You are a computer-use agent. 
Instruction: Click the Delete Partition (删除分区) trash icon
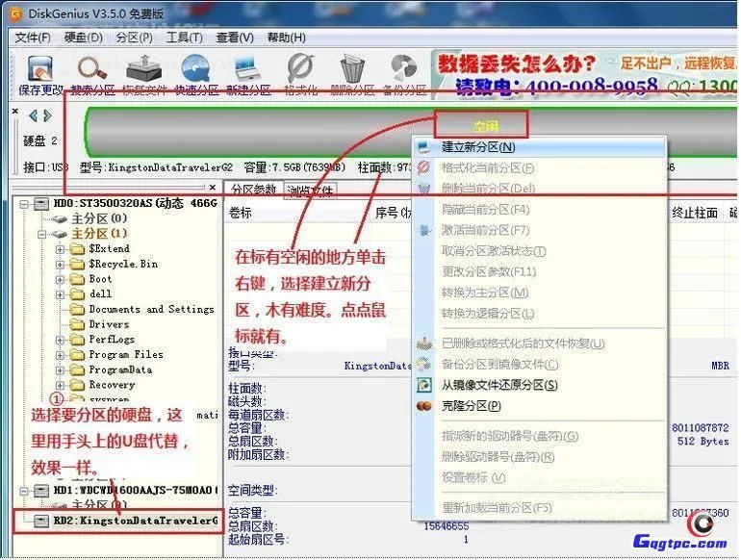click(x=352, y=69)
